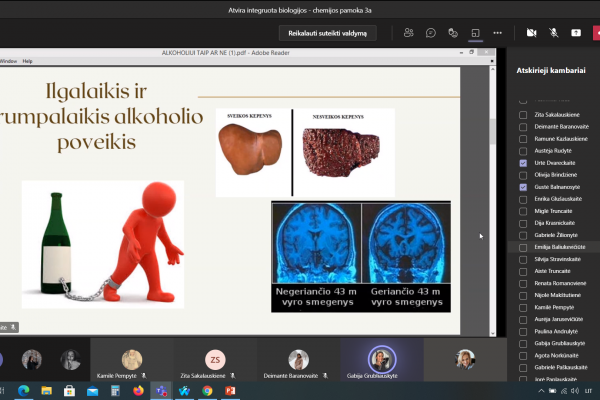
Task: Tick the checkbox for Nijolė Makštutienė
Action: 523,296
